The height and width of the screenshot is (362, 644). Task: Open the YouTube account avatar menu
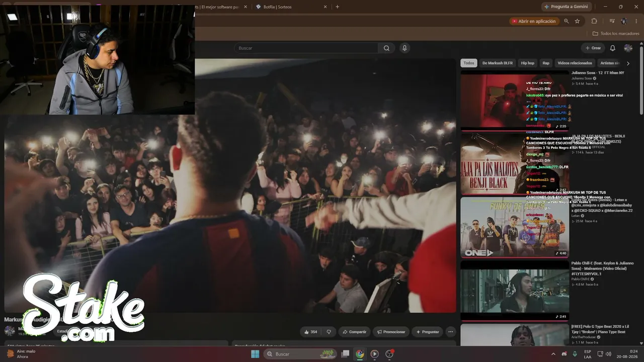click(628, 48)
